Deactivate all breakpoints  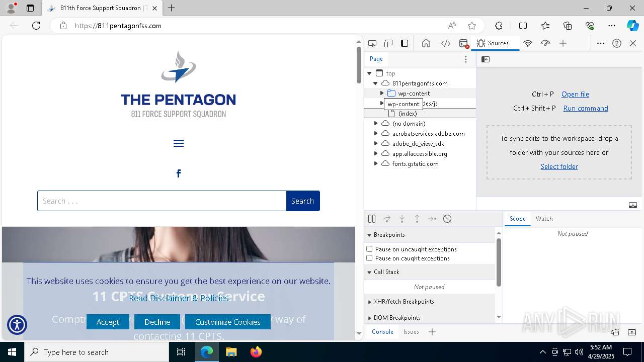tap(447, 219)
